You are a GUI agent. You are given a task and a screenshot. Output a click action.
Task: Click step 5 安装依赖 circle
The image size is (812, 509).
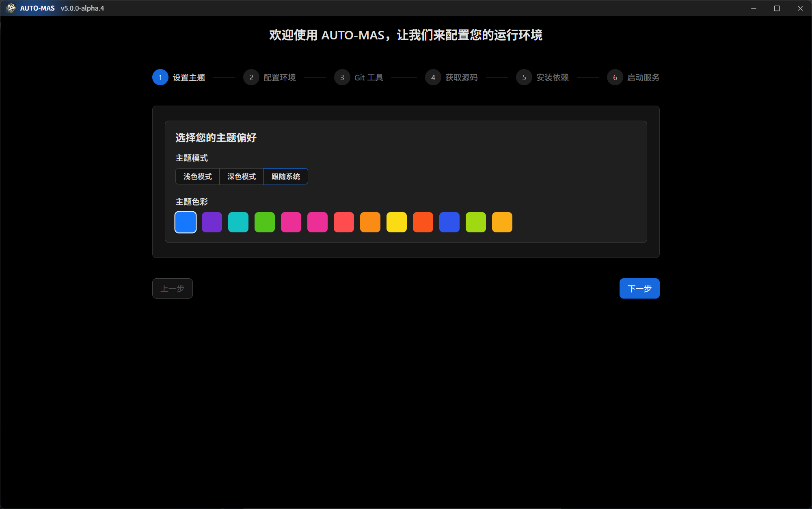point(524,77)
